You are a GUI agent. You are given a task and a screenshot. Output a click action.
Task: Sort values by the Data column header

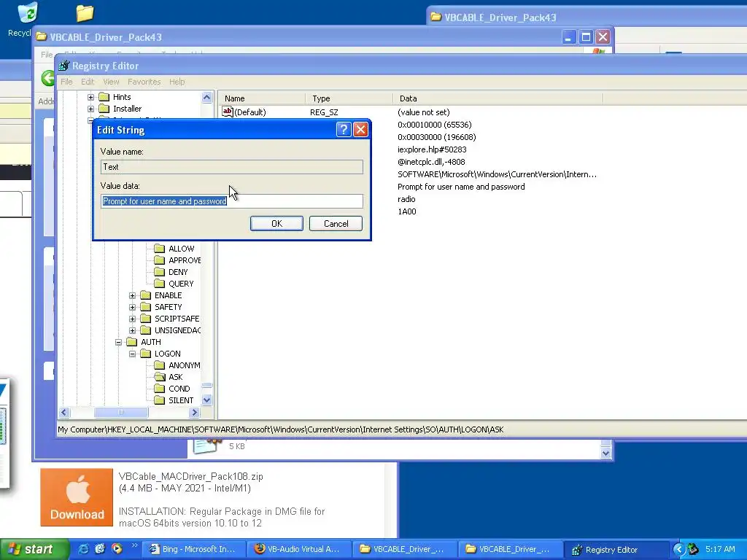[498, 98]
